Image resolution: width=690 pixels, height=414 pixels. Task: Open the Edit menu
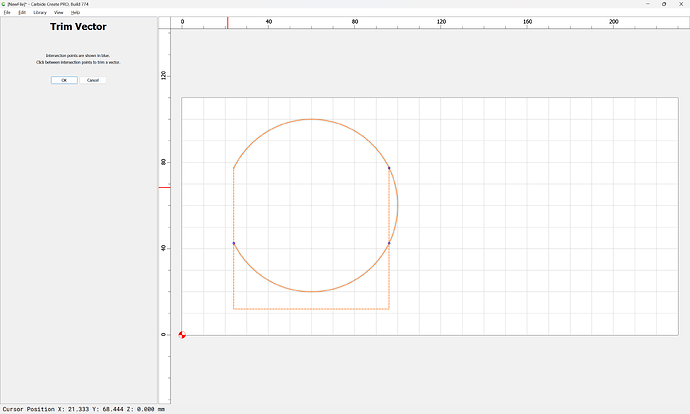pos(22,12)
